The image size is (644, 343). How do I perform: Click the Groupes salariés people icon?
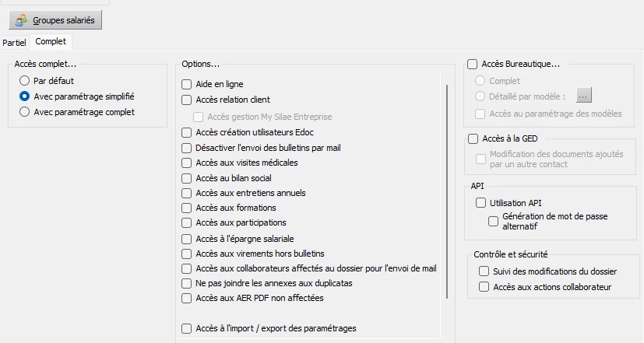pos(22,20)
